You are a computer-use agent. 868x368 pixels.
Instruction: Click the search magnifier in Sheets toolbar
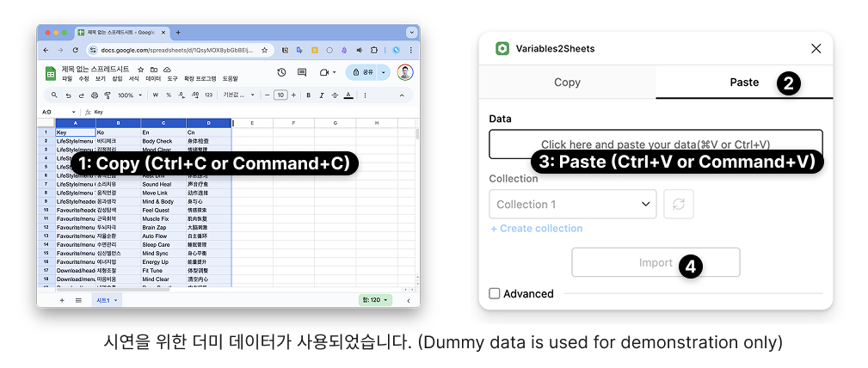pyautogui.click(x=54, y=95)
